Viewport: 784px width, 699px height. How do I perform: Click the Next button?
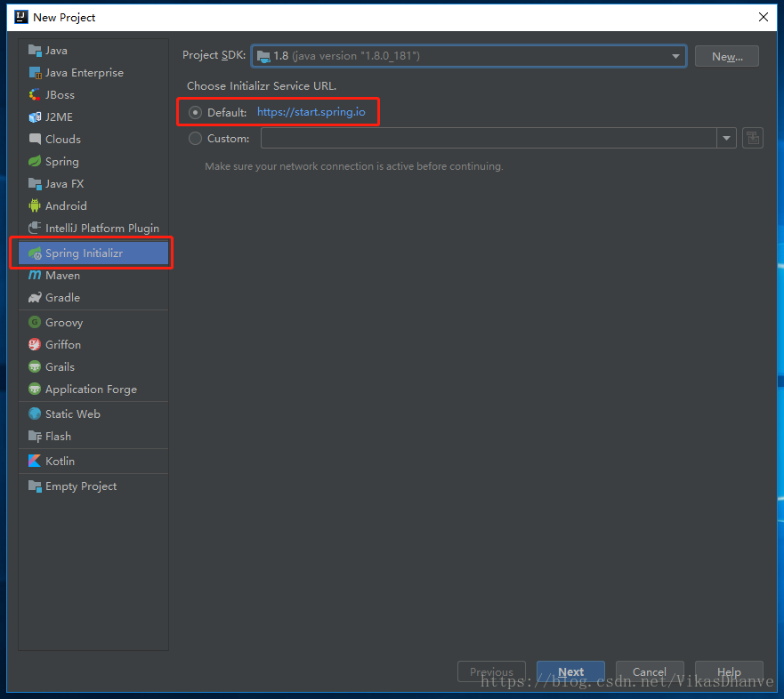point(570,672)
